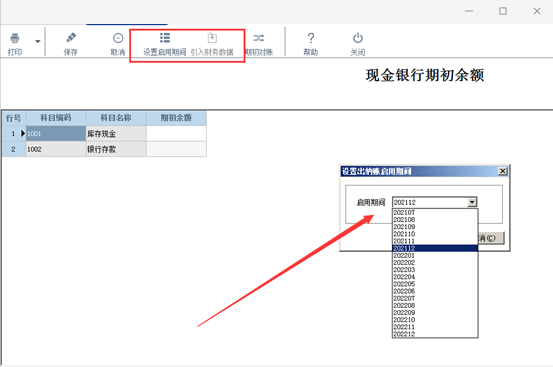Click the 期初余额 cell for 银行存款
The width and height of the screenshot is (553, 367).
pos(176,149)
